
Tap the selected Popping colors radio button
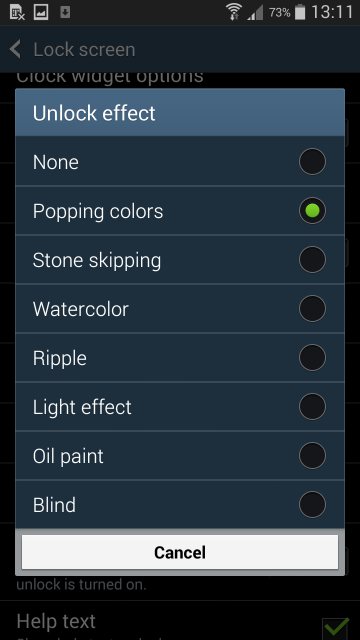point(312,211)
